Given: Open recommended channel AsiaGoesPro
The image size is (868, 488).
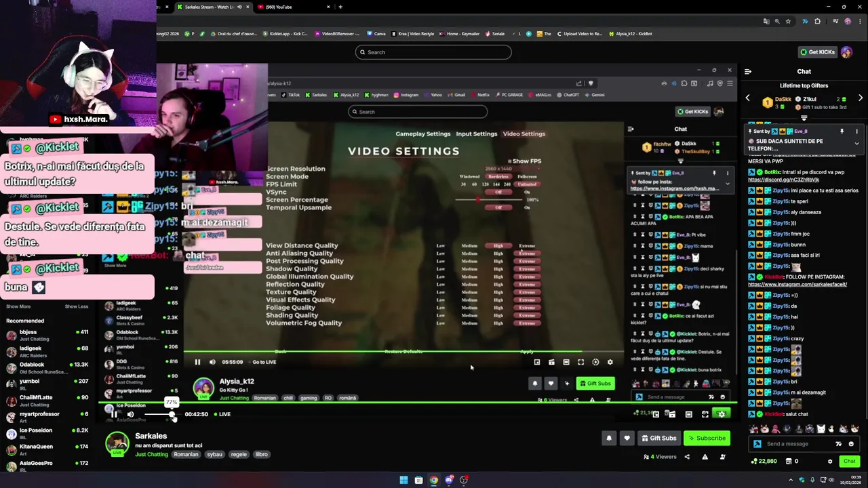Looking at the screenshot, I should click(x=47, y=466).
